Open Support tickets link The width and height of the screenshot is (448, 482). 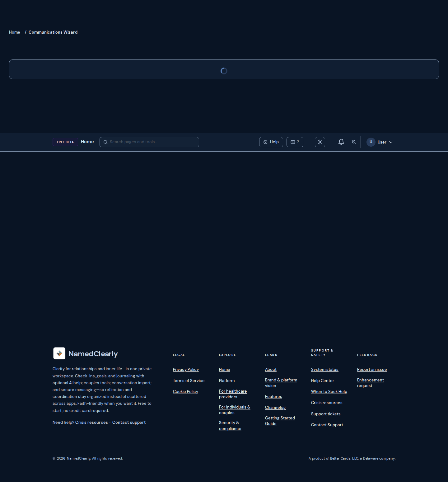coord(326,414)
